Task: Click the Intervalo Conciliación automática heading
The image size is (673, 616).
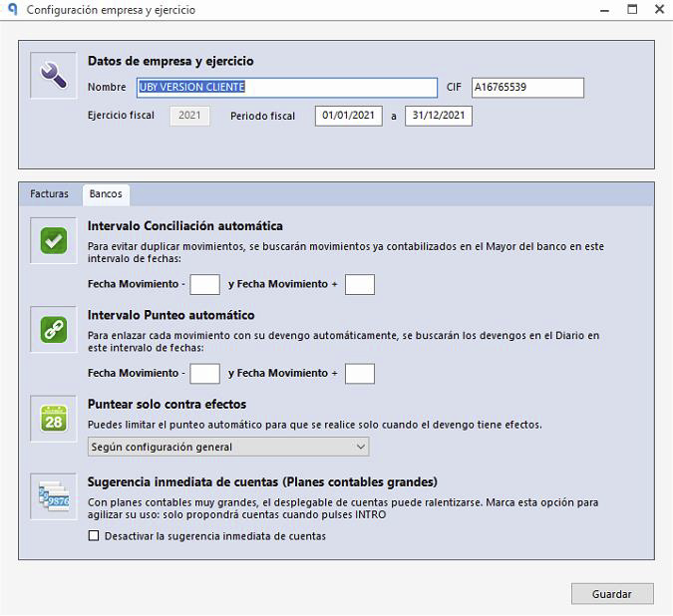Action: (x=185, y=226)
